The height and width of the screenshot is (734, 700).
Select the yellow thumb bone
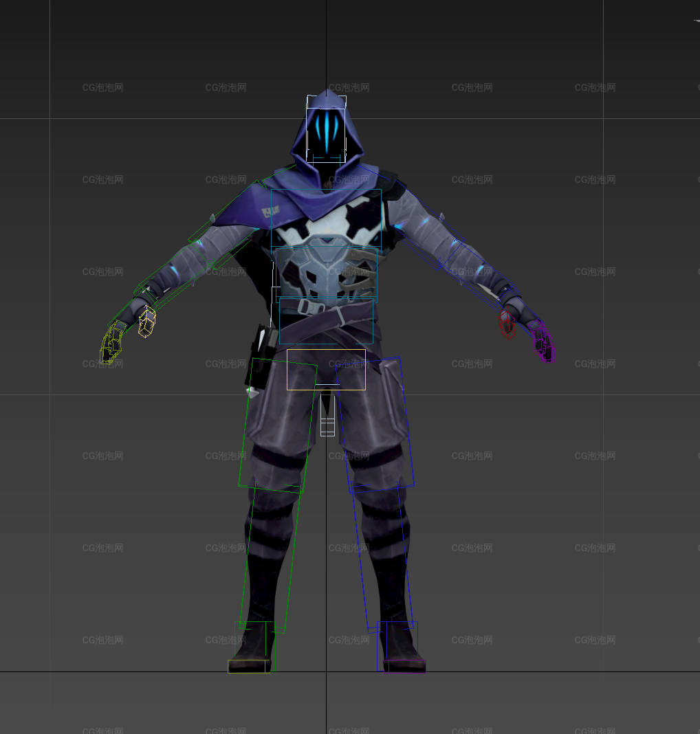click(146, 321)
